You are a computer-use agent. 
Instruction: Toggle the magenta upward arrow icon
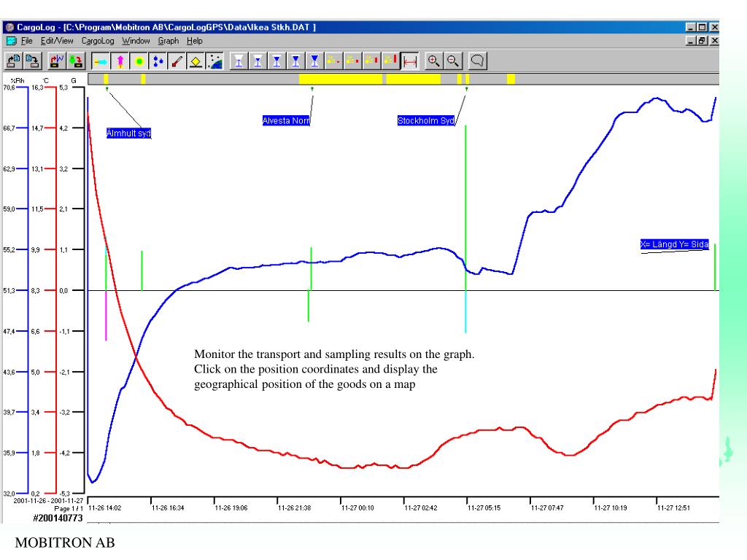click(120, 61)
